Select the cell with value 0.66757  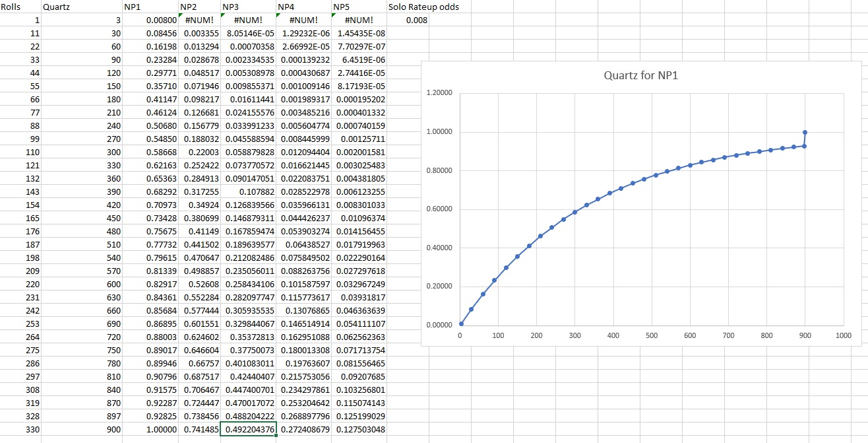199,363
